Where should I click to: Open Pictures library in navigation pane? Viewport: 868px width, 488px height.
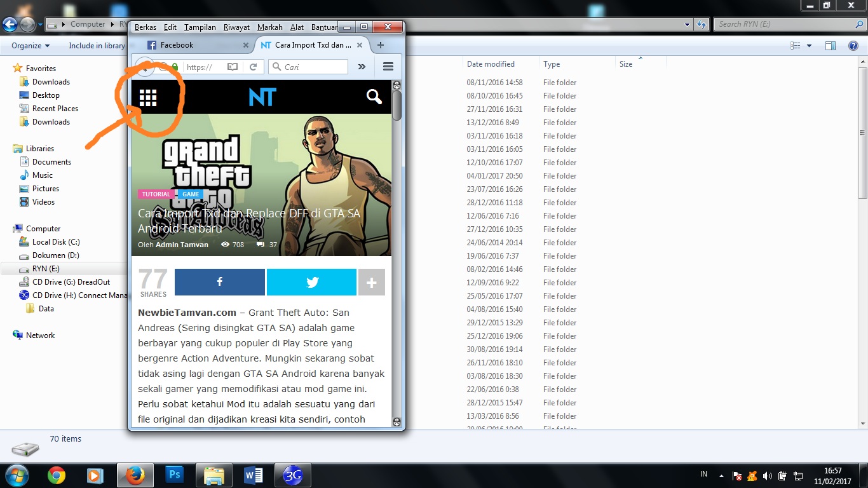(46, 189)
